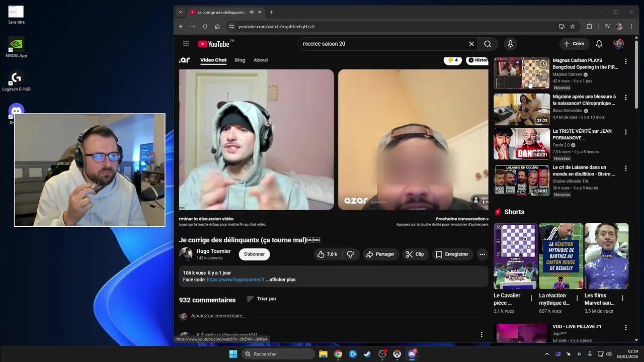This screenshot has height=362, width=644.
Task: Open File Explorer from taskbar
Action: [x=323, y=354]
